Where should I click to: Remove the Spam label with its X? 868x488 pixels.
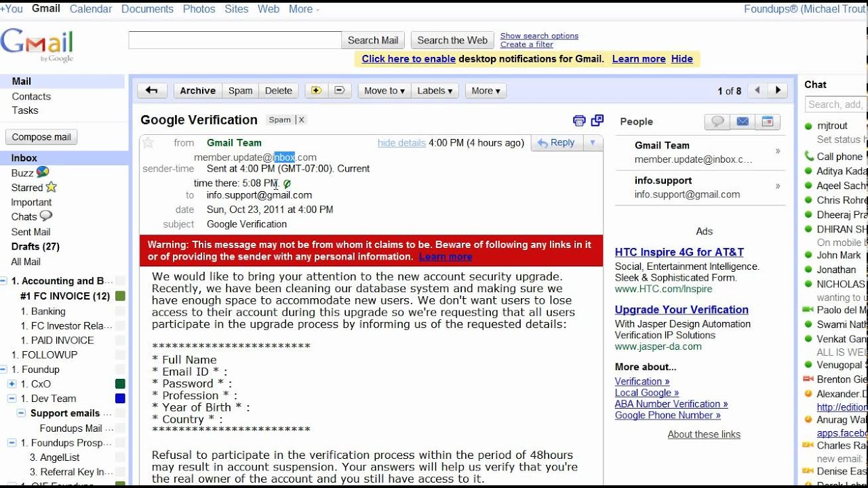pyautogui.click(x=302, y=120)
